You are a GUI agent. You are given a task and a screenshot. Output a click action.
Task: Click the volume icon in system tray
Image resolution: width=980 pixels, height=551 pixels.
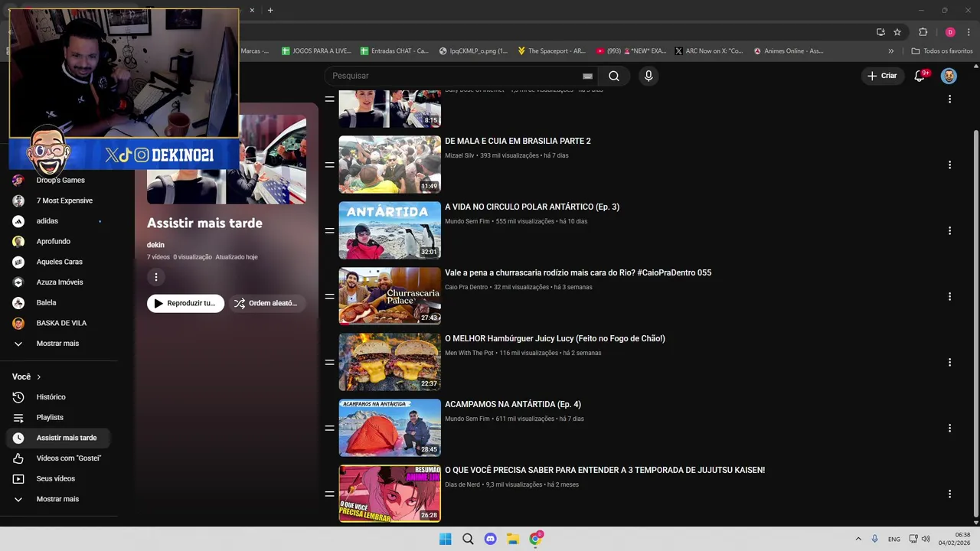point(926,539)
